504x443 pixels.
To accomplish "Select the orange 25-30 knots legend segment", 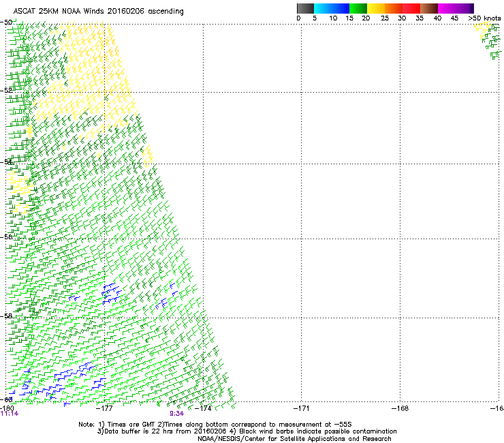I will coord(394,8).
